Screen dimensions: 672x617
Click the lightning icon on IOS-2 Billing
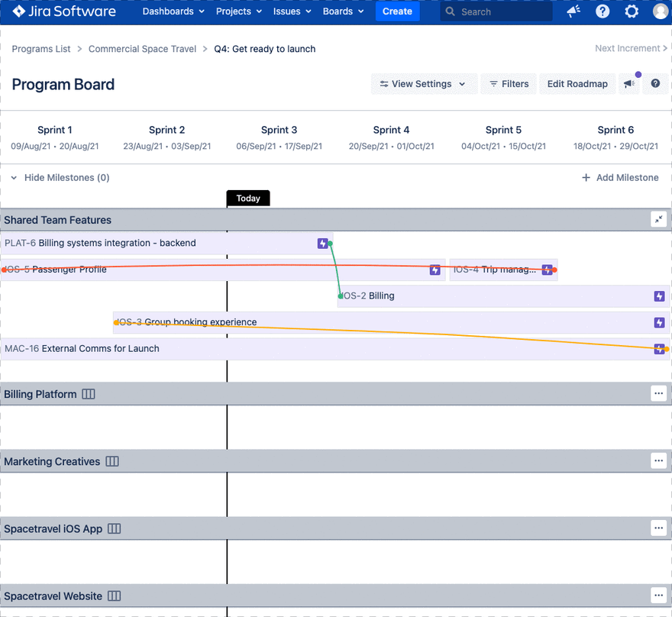pos(659,296)
